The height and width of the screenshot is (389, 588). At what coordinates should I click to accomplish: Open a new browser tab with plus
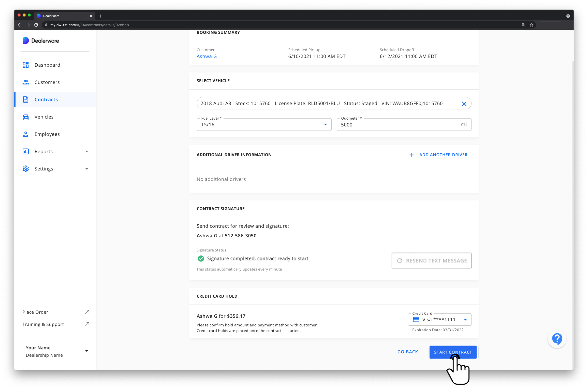pyautogui.click(x=101, y=16)
